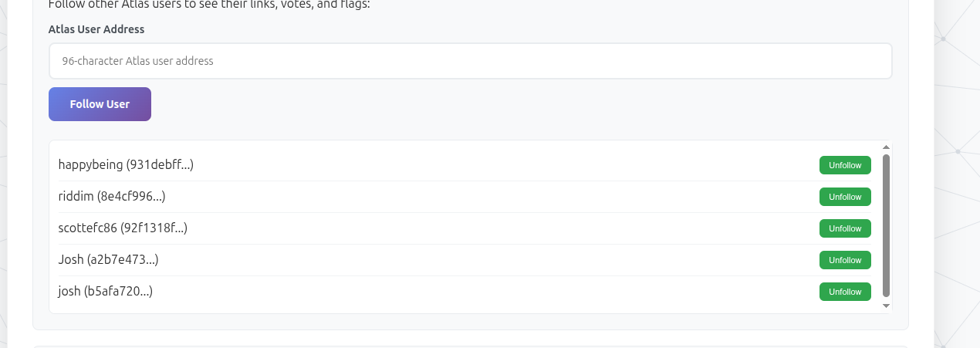Unfollow josh with address b5afa720
980x348 pixels.
[845, 292]
